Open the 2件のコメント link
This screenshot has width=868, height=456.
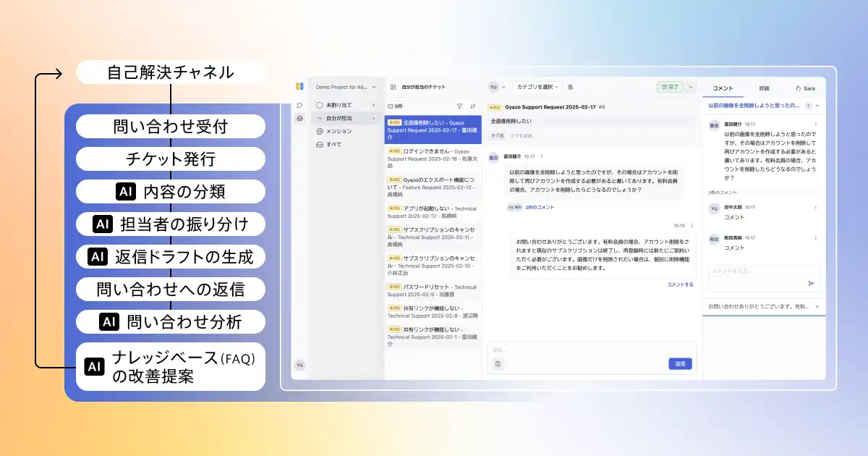tap(540, 207)
